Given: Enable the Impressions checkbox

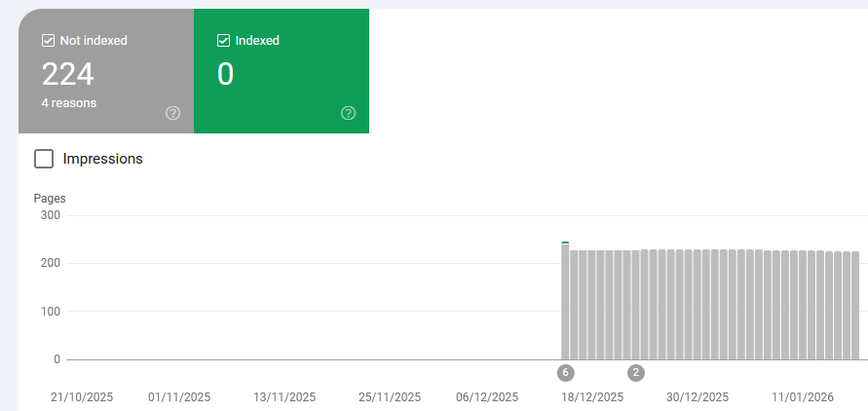Looking at the screenshot, I should [44, 159].
